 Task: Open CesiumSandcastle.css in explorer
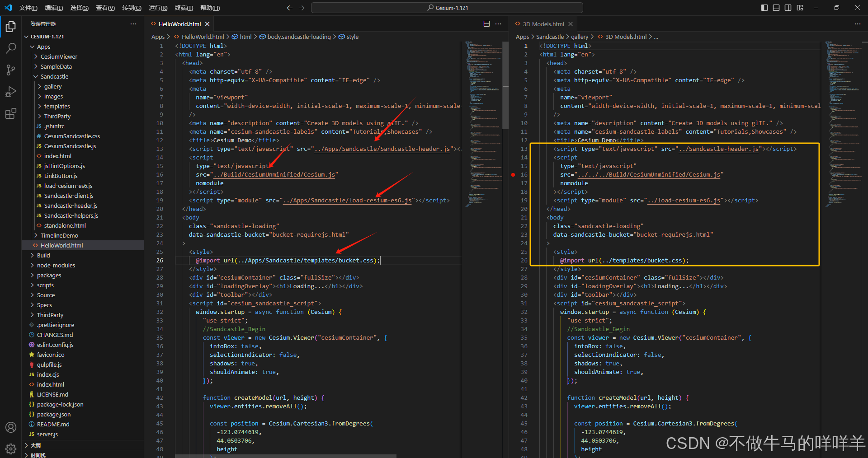point(83,136)
